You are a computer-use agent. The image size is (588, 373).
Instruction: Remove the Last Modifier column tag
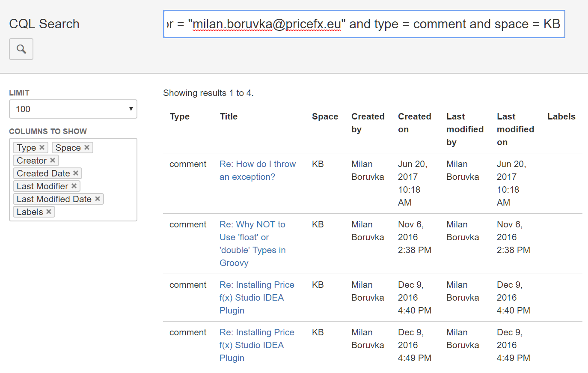[x=74, y=186]
